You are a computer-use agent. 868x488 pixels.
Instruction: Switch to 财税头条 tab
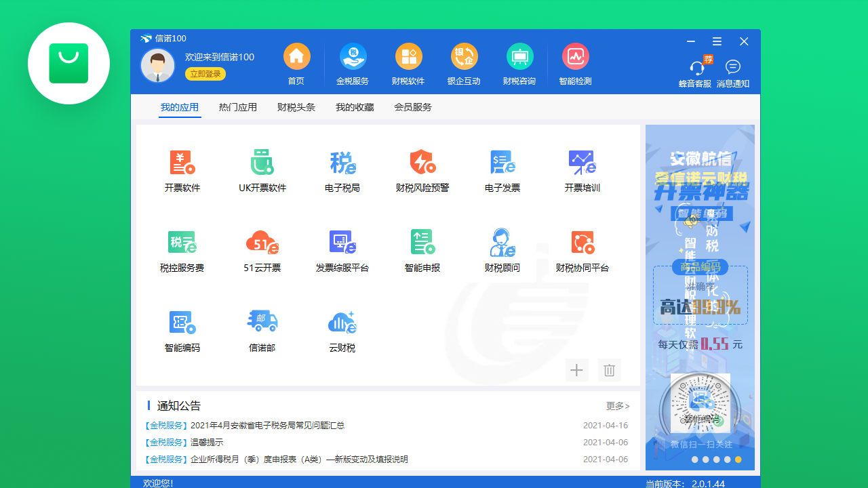[x=296, y=107]
